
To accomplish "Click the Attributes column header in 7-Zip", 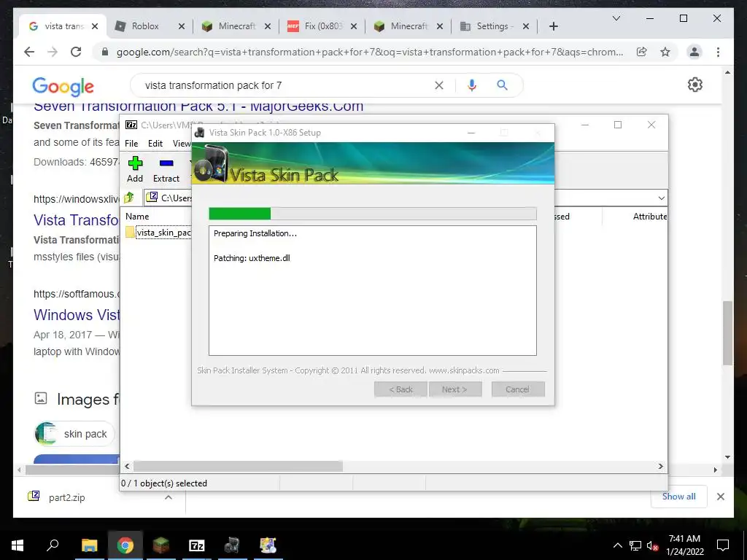I will [649, 216].
